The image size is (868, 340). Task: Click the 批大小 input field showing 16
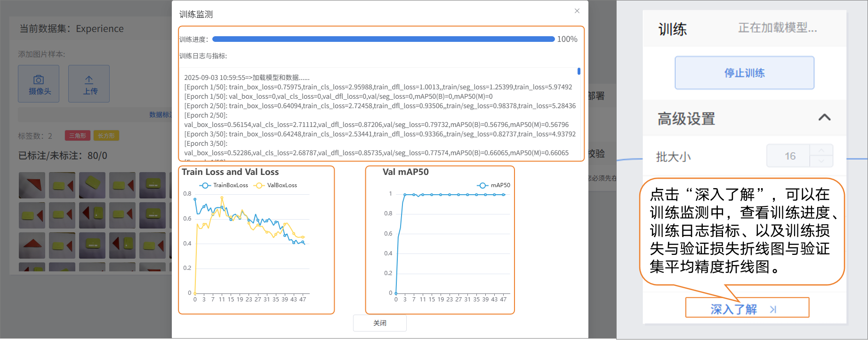click(789, 156)
